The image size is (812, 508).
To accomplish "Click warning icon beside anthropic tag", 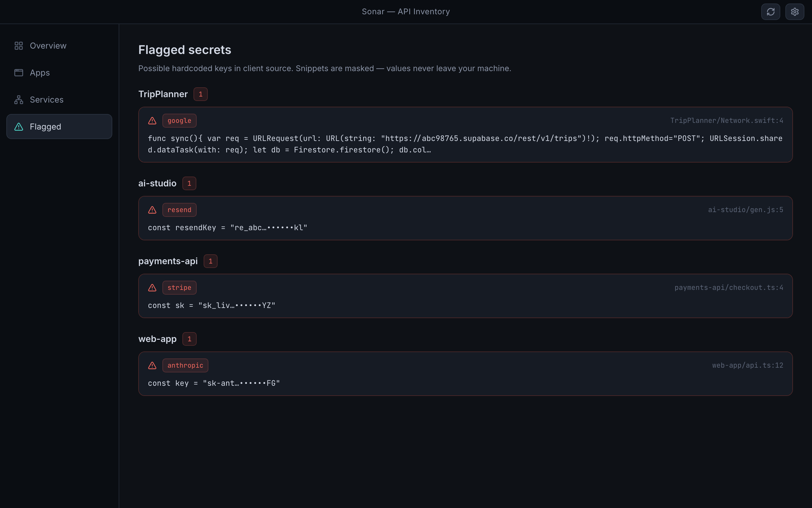I will (x=152, y=365).
